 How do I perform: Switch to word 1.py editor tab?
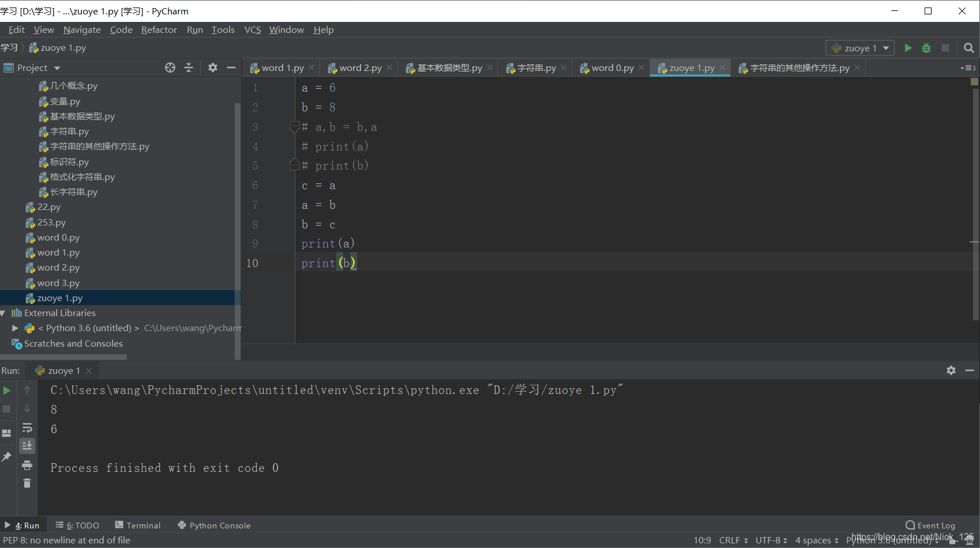coord(282,68)
